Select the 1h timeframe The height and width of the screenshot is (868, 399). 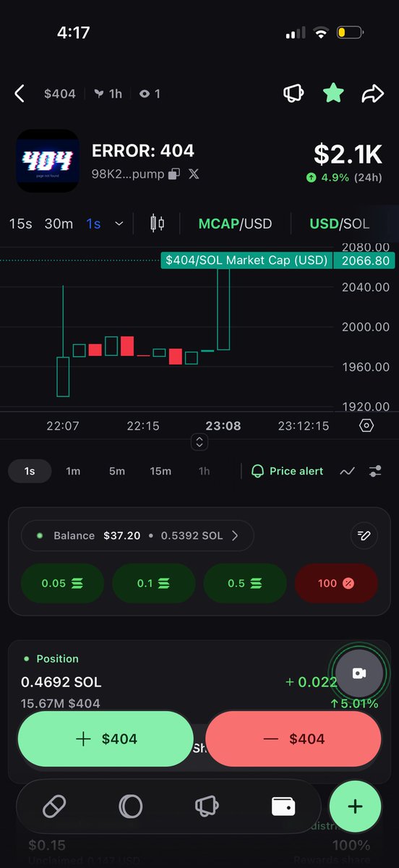pyautogui.click(x=205, y=471)
